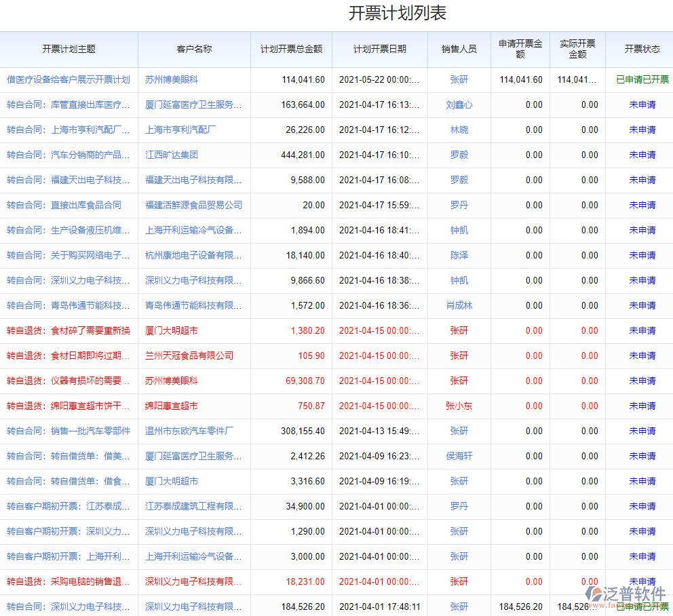Open customer 温州市东欧汽车零件厂
Image resolution: width=673 pixels, height=616 pixels.
coord(189,431)
